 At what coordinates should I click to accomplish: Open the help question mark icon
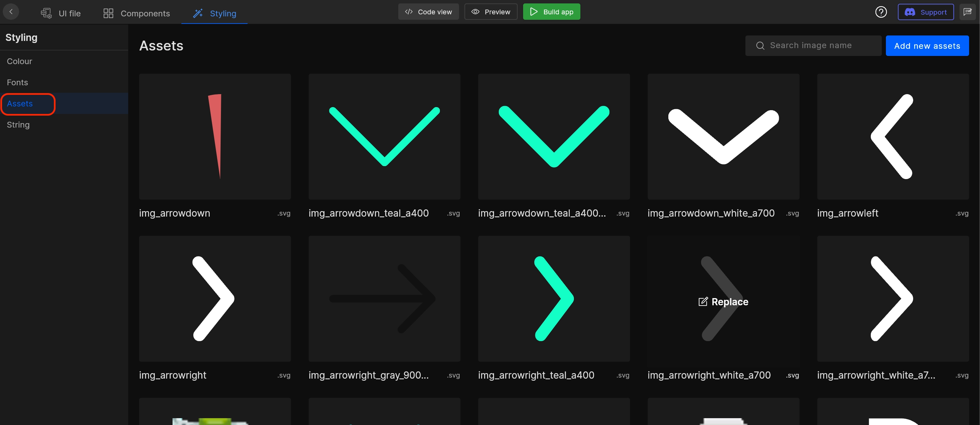(881, 12)
